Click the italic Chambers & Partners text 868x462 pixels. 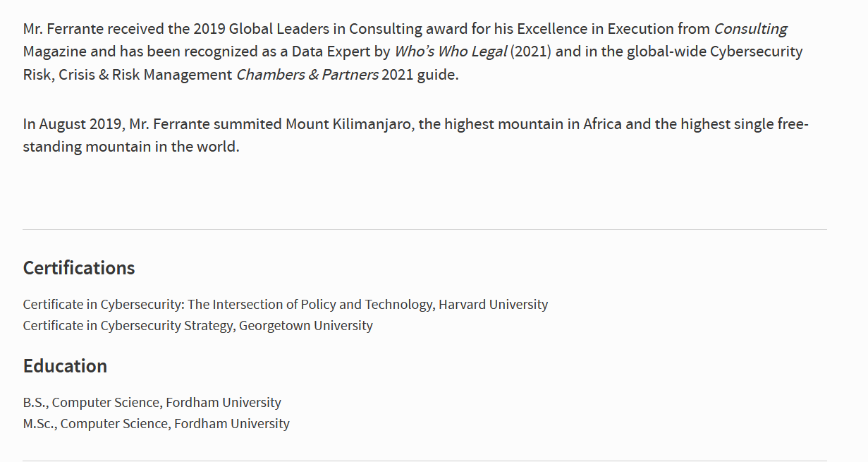(307, 75)
